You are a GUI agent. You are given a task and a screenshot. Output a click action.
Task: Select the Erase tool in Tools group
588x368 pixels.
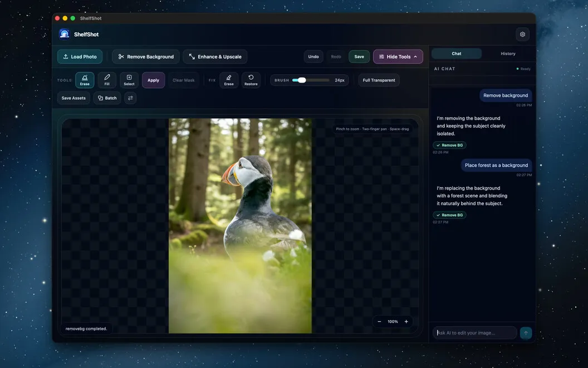coord(85,80)
